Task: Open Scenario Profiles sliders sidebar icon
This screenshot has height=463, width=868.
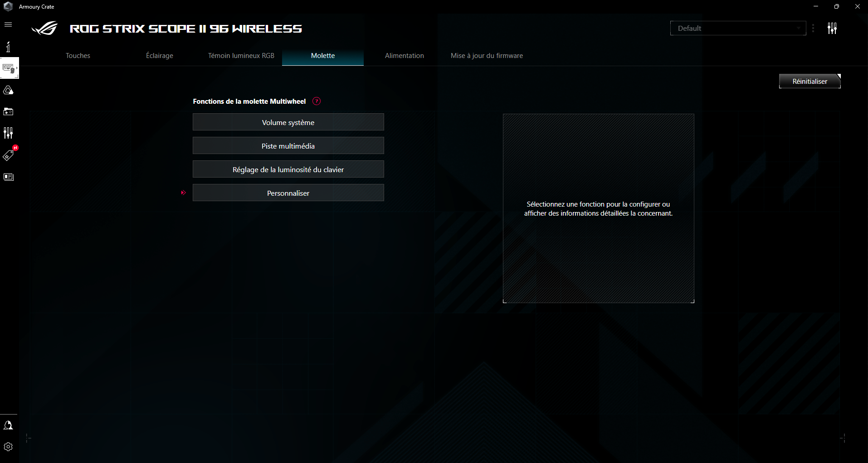Action: (x=8, y=133)
